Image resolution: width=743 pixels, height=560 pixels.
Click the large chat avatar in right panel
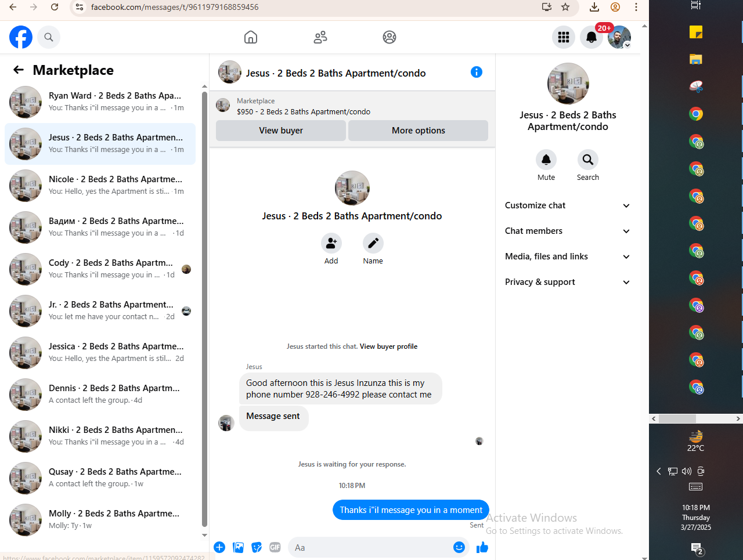568,84
